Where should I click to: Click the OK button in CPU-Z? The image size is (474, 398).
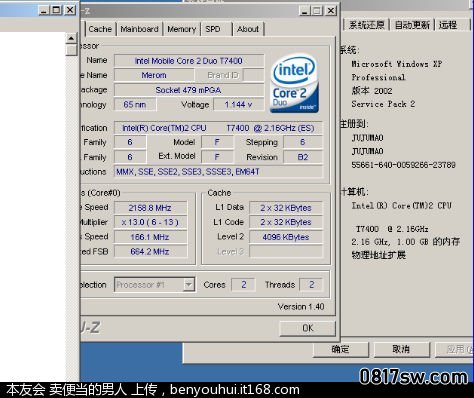coord(307,328)
